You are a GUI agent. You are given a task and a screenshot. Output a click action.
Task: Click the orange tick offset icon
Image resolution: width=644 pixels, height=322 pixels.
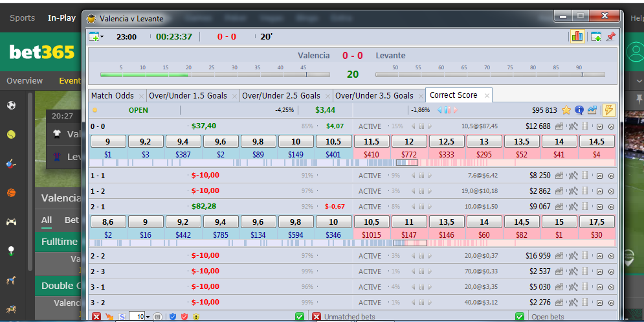109,317
